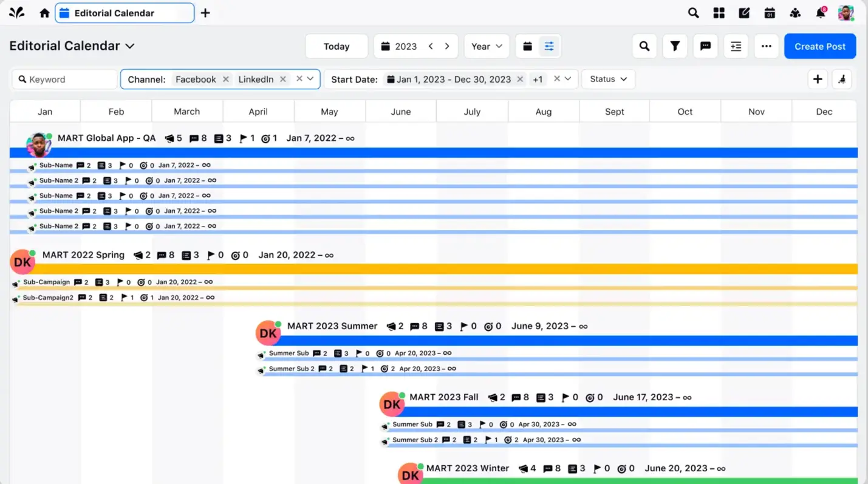Go to the Home icon

(44, 13)
